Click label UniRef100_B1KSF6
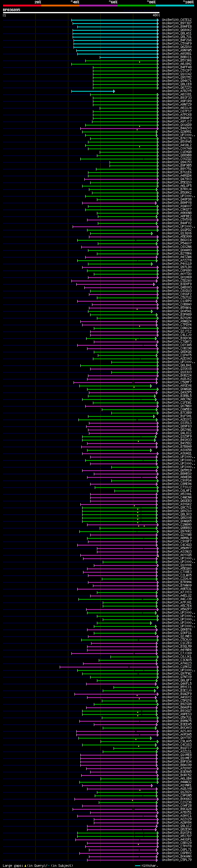The image size is (197, 868). coord(176,833)
